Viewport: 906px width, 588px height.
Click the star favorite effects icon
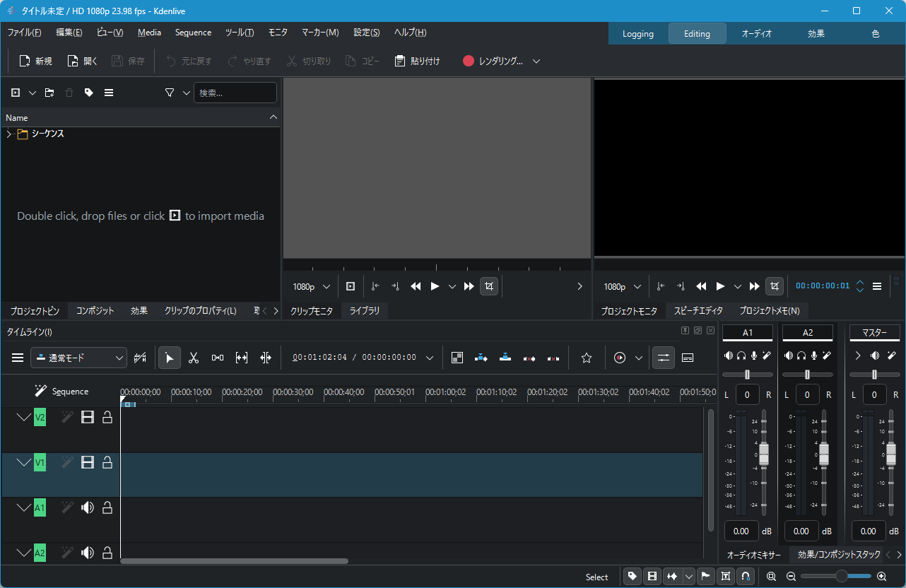click(x=586, y=358)
